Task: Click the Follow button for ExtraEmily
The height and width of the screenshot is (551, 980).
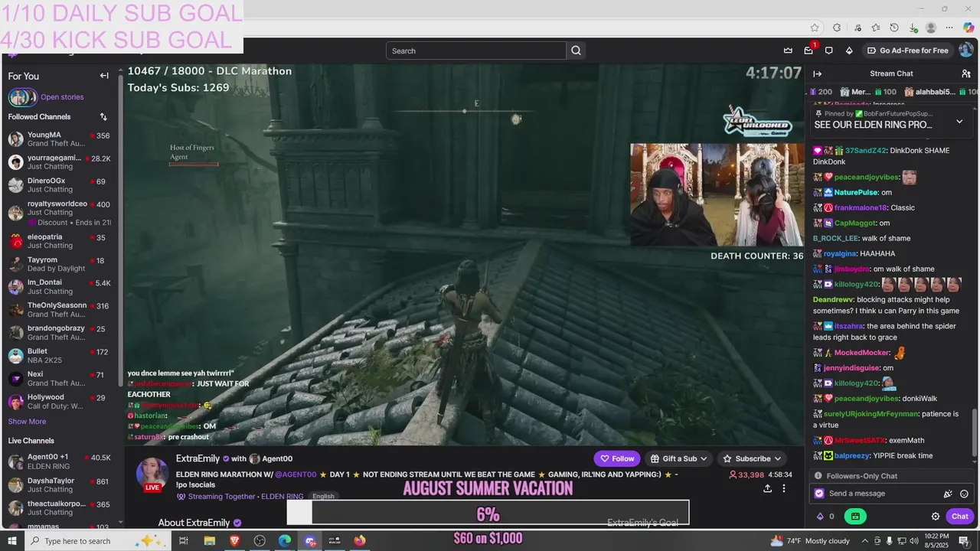Action: point(617,458)
